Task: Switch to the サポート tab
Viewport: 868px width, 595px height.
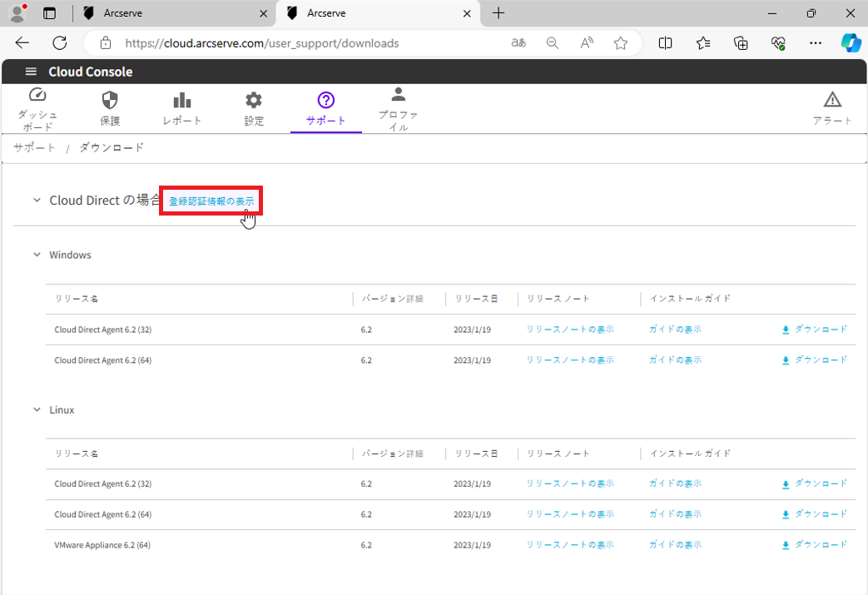Action: 325,109
